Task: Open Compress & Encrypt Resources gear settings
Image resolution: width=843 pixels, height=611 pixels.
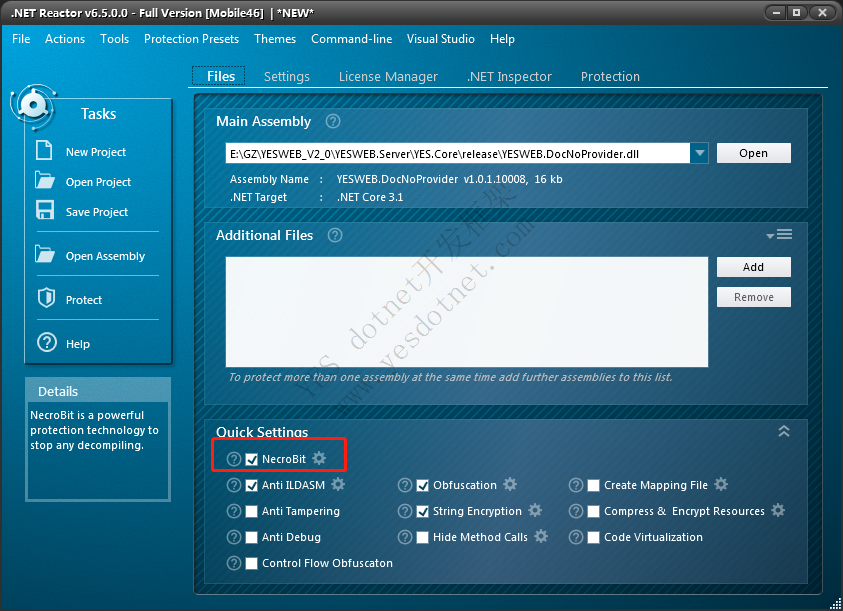Action: pyautogui.click(x=778, y=510)
